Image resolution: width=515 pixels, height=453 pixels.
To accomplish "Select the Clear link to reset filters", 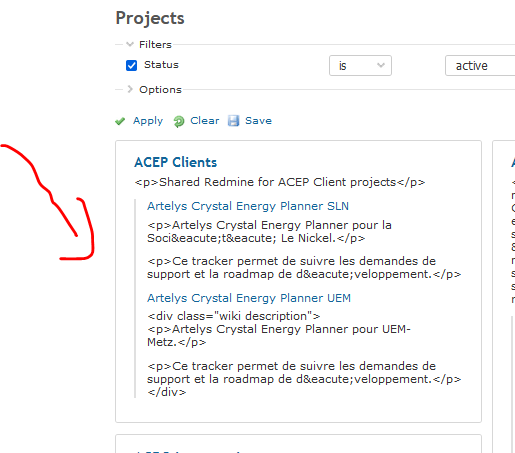I will (205, 121).
